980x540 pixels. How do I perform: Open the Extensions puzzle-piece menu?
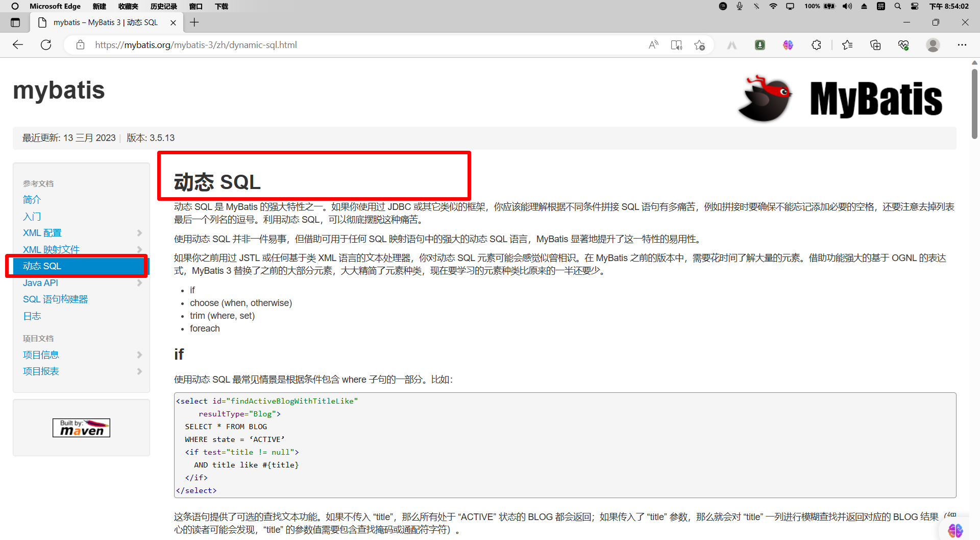[816, 45]
